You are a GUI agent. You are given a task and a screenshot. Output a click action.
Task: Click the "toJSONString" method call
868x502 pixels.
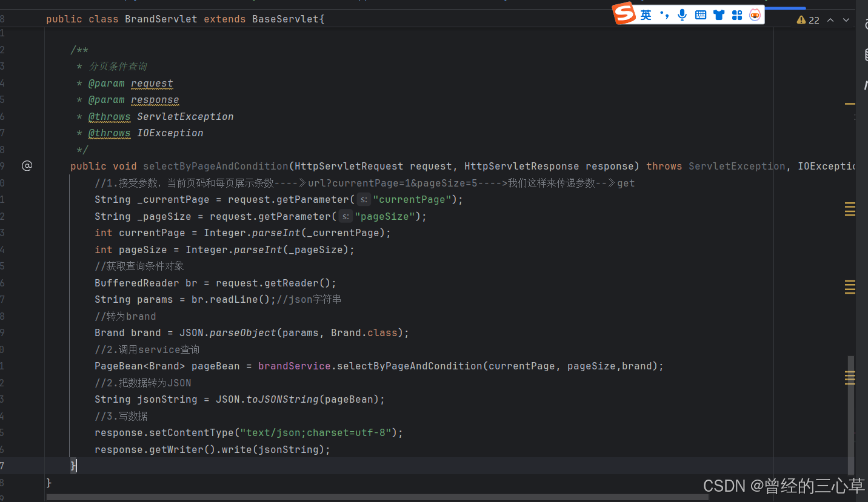(x=282, y=400)
